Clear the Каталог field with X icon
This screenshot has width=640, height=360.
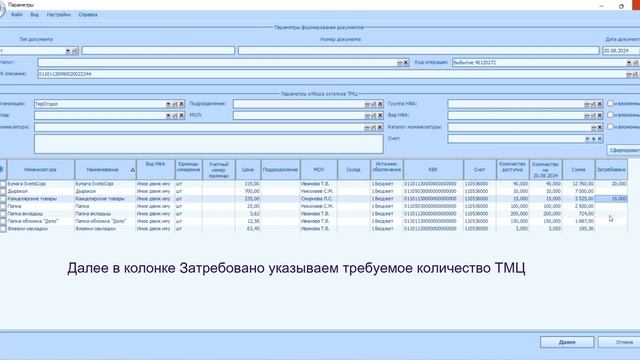[x=406, y=63]
